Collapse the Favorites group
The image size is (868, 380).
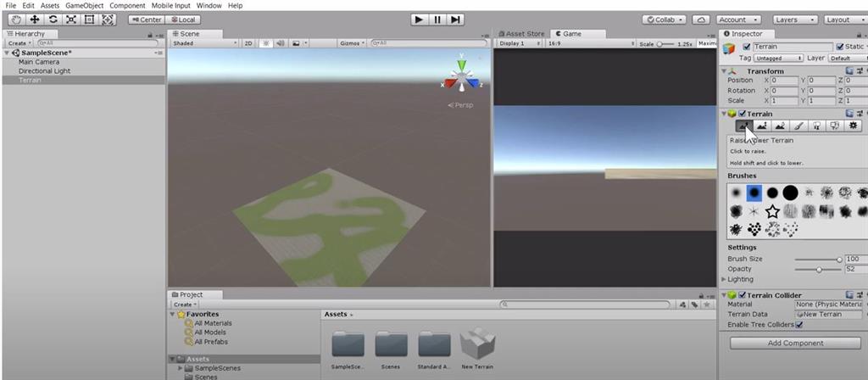click(172, 314)
